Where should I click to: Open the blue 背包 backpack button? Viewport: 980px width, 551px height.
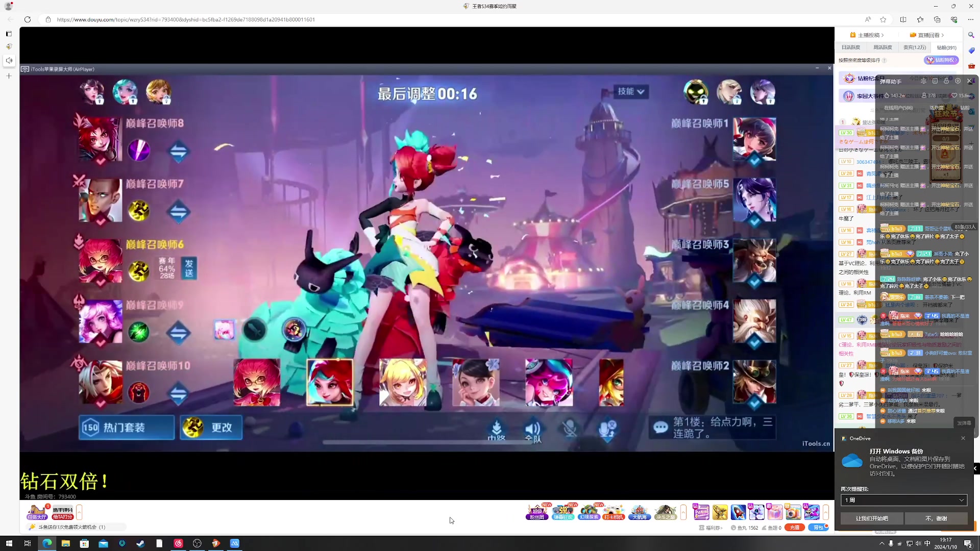[818, 528]
